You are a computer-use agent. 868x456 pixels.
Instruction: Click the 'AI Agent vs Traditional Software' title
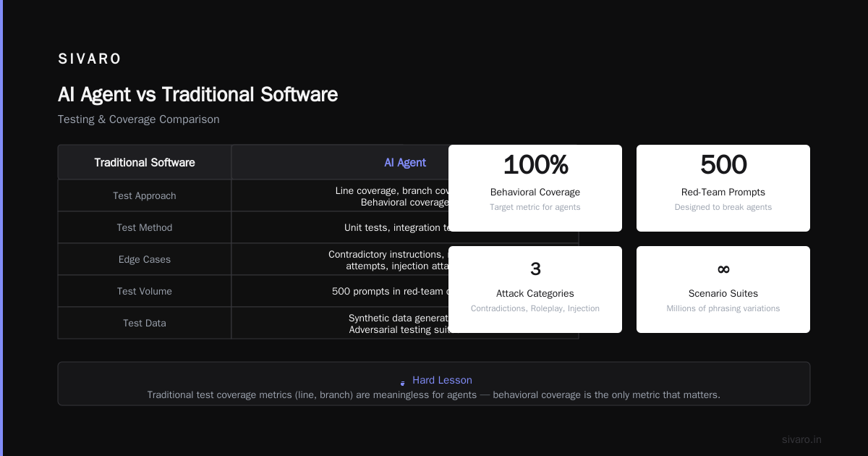coord(197,94)
